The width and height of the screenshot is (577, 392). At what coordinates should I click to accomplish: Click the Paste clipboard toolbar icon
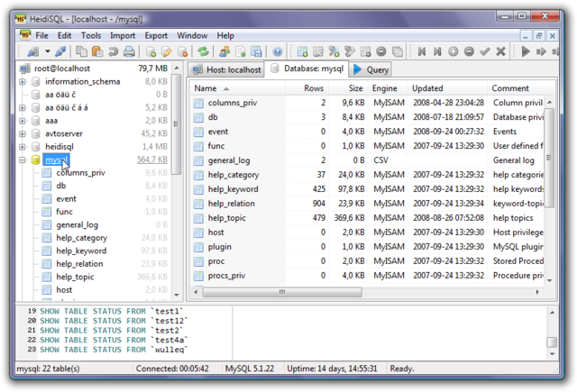[x=97, y=51]
